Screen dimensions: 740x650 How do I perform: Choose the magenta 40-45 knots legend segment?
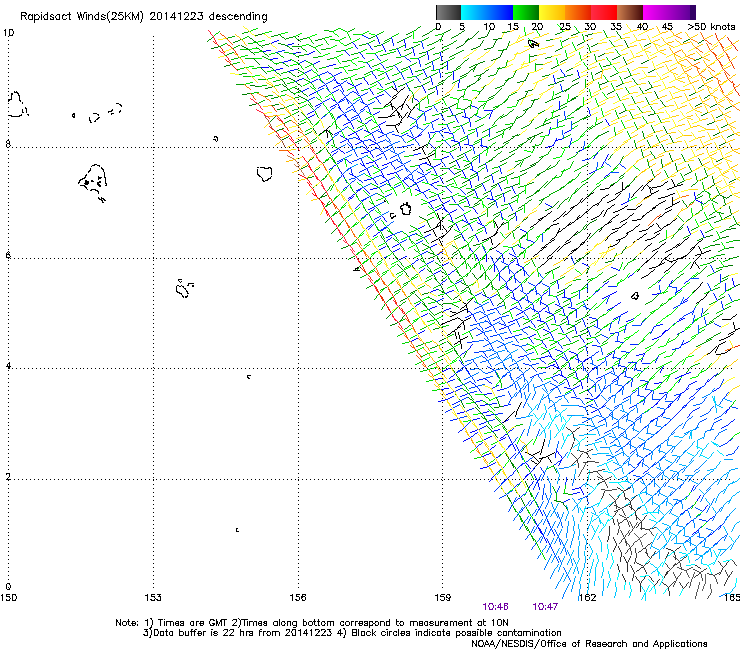point(656,12)
